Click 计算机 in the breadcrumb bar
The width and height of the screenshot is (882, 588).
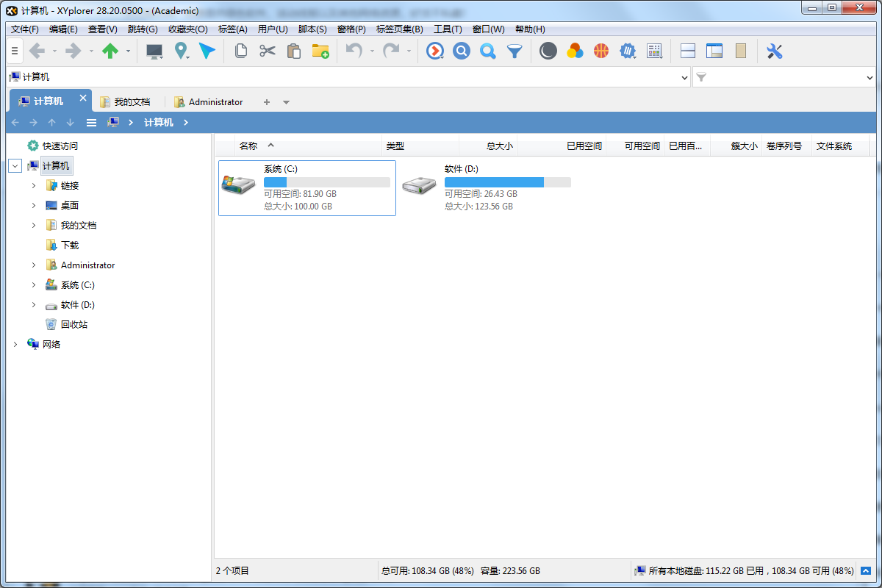point(159,123)
